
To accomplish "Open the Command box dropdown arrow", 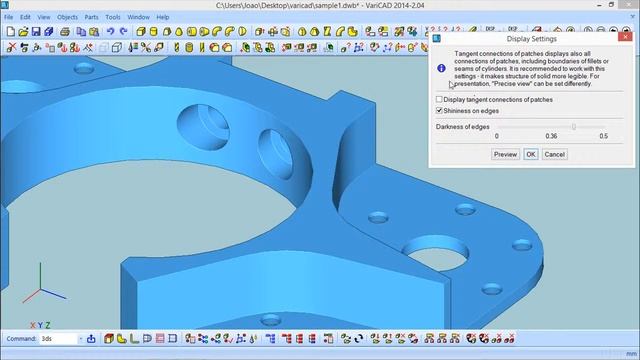I will point(80,339).
